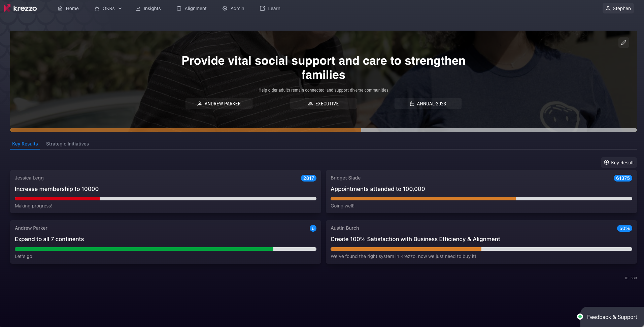Open the Learn link
Viewport: 644px width, 327px height.
click(270, 8)
